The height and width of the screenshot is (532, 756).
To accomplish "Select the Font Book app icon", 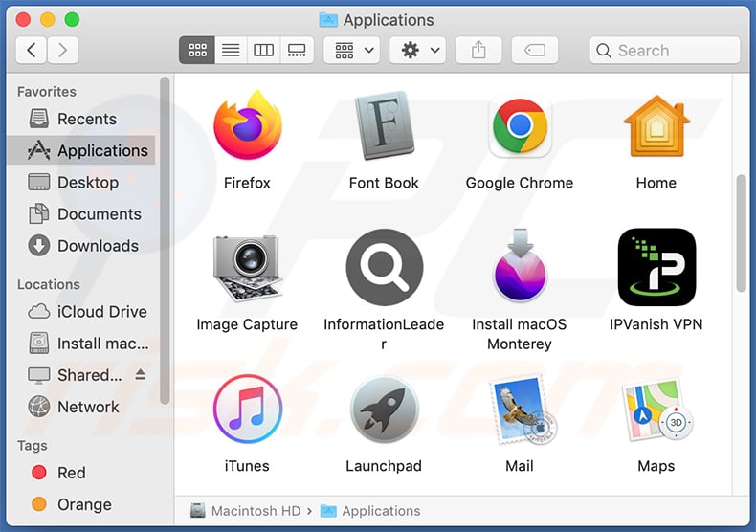I will tap(385, 125).
